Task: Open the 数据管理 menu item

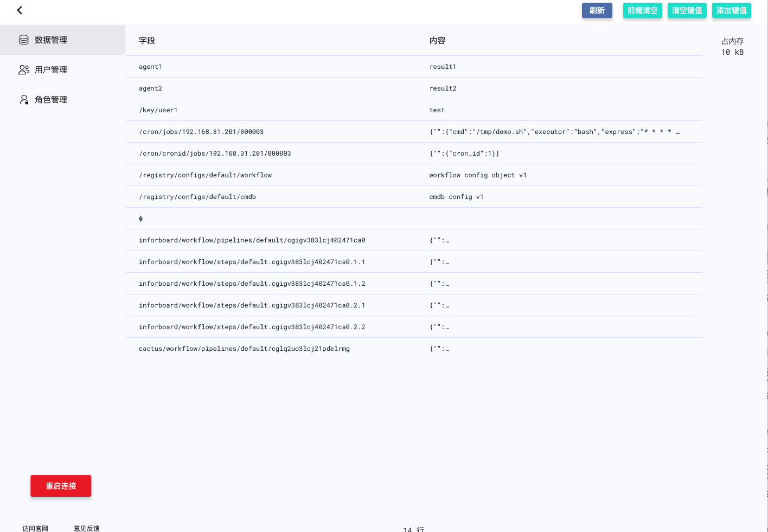Action: tap(62, 40)
